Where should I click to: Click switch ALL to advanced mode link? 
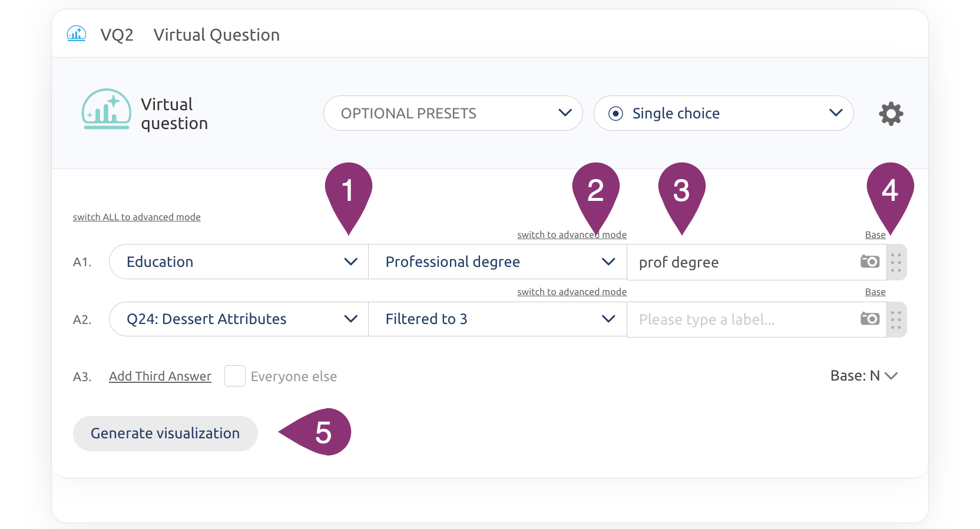[137, 217]
